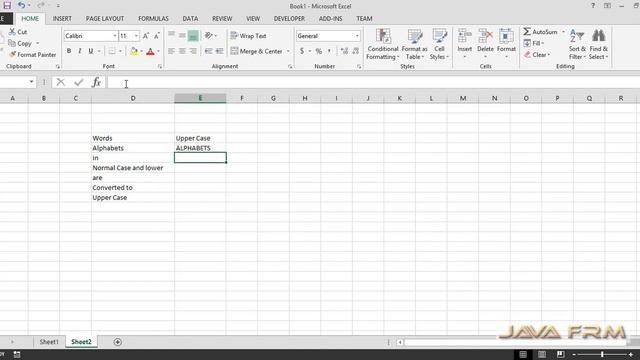
Task: Center text horizontally in cell
Action: [182, 51]
